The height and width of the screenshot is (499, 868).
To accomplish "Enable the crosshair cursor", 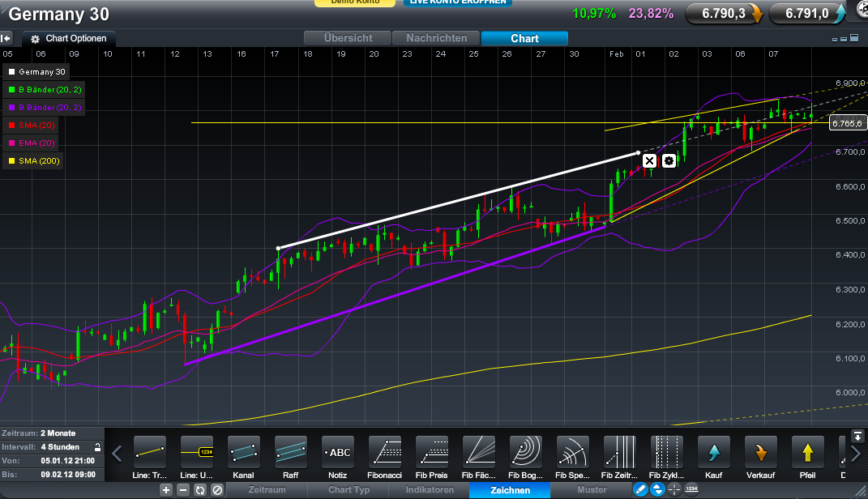I will tap(674, 489).
